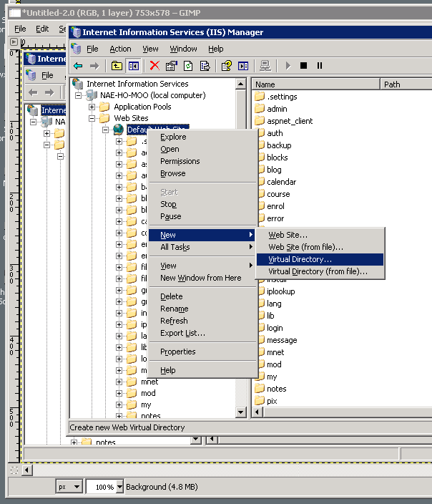Click the Back arrow in IIS toolbar
The image size is (432, 504).
(x=78, y=66)
